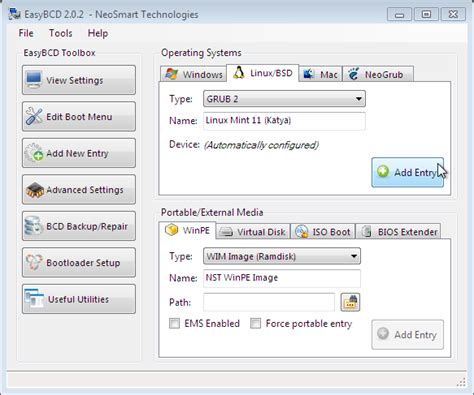Select the Linux/BSD tab

point(263,73)
